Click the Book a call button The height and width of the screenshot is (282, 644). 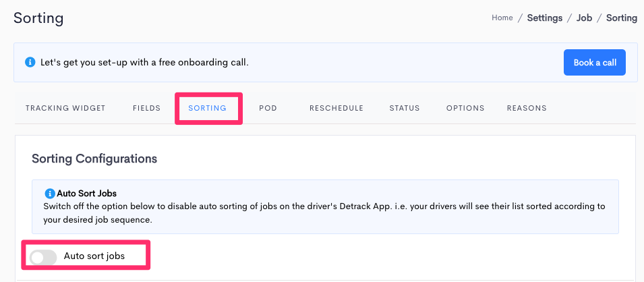tap(595, 63)
